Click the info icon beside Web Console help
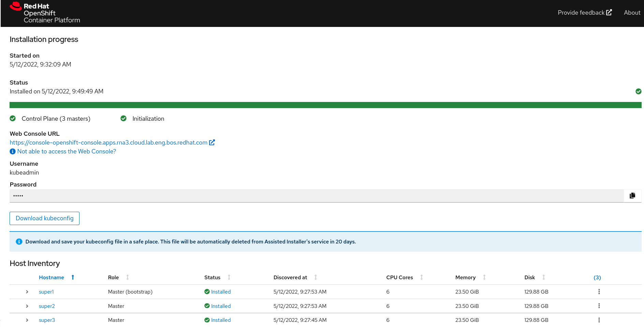 [x=13, y=151]
